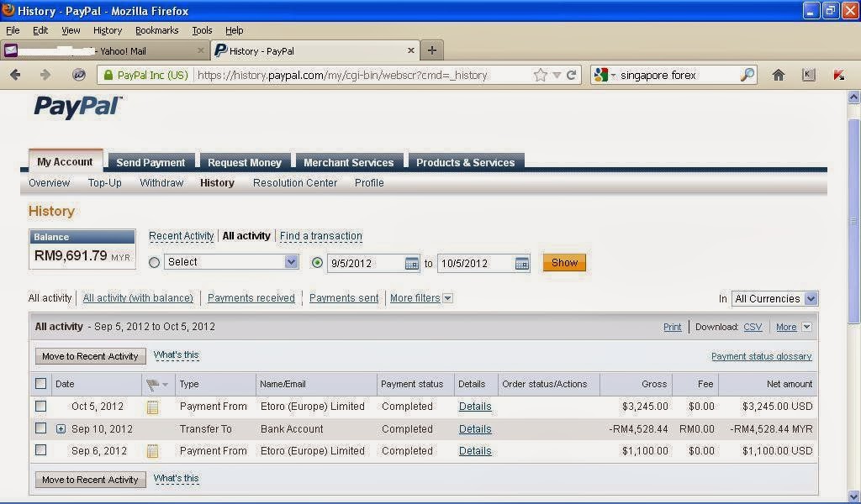This screenshot has width=861, height=504.
Task: Click the search magnifier icon
Action: click(x=747, y=75)
